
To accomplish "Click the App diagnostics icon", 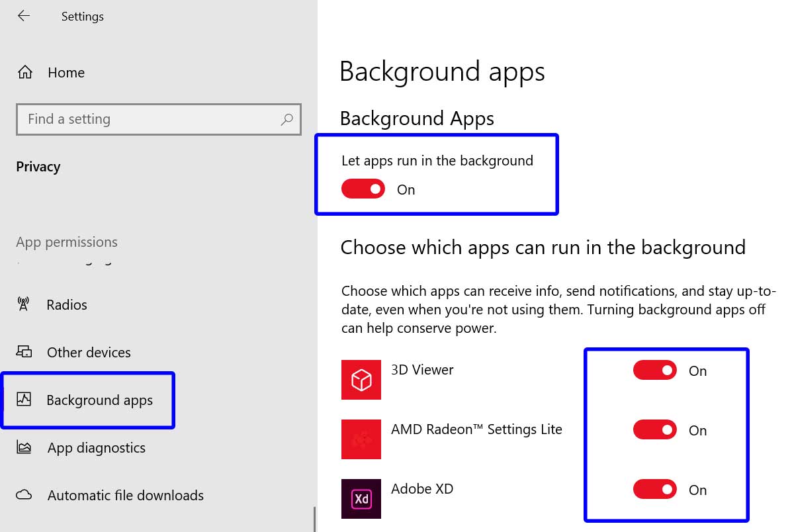I will pyautogui.click(x=24, y=447).
